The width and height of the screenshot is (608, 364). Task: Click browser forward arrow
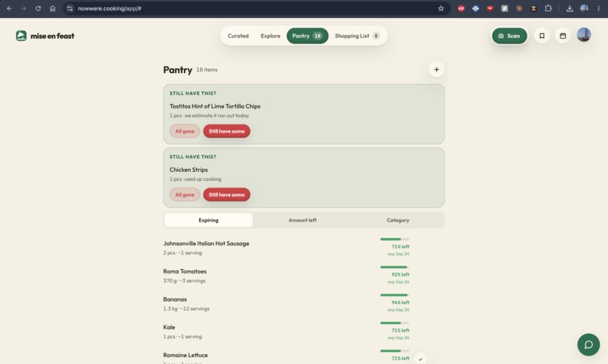[23, 8]
